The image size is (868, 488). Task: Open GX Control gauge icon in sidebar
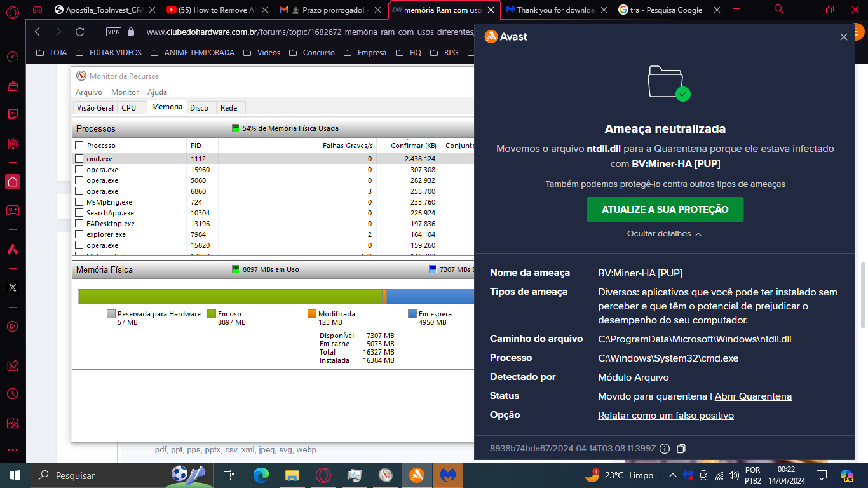click(13, 57)
